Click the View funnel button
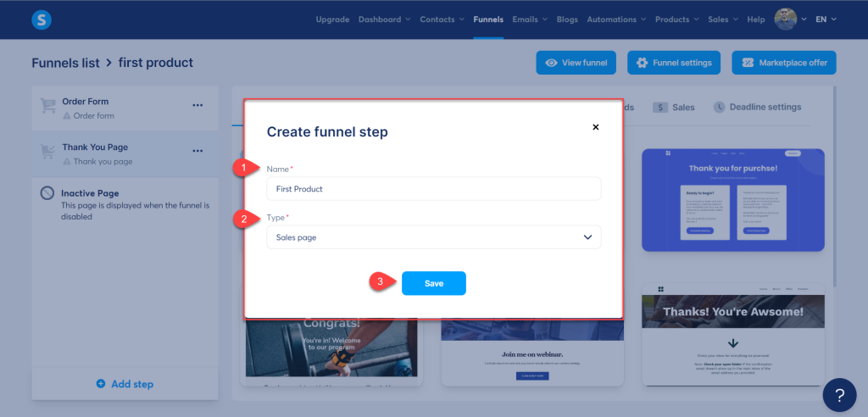The image size is (868, 417). point(576,63)
